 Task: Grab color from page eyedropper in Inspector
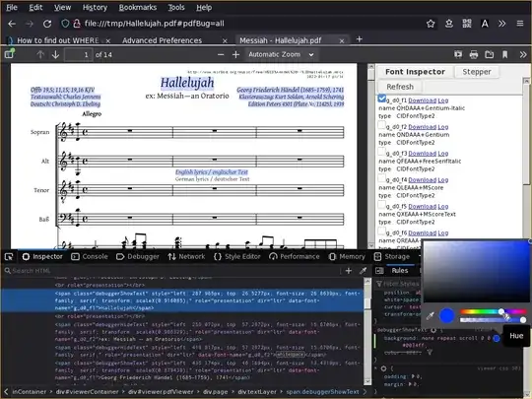(x=363, y=271)
